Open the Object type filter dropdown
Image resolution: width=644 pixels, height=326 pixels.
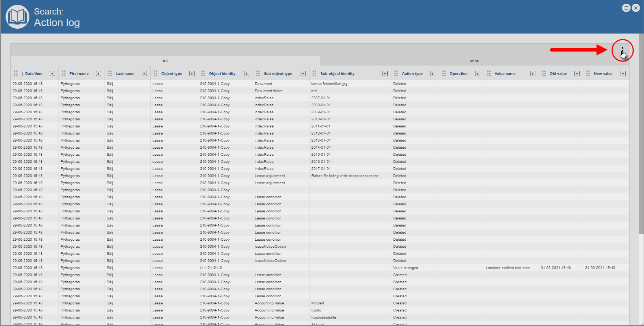(192, 73)
